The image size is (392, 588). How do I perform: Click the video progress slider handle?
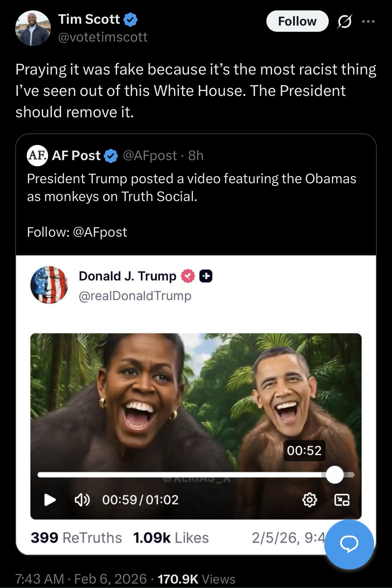tap(334, 475)
